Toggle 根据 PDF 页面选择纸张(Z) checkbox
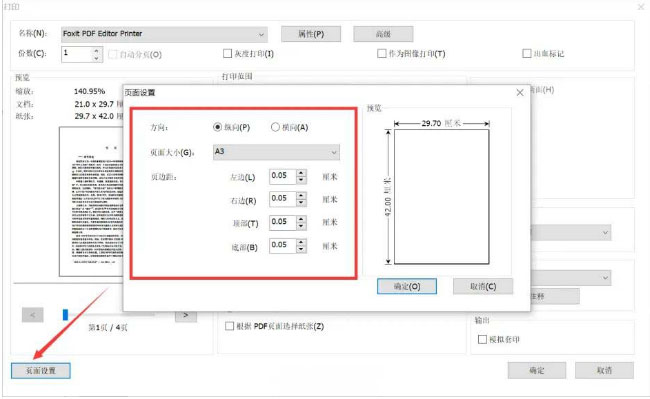The height and width of the screenshot is (399, 650). (x=229, y=326)
